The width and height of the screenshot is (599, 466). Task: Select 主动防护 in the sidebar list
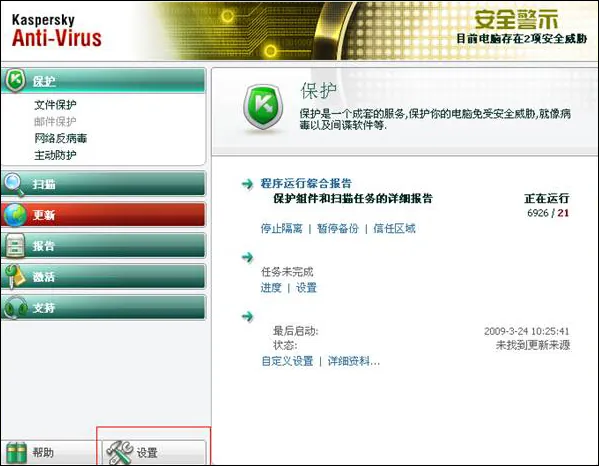55,155
